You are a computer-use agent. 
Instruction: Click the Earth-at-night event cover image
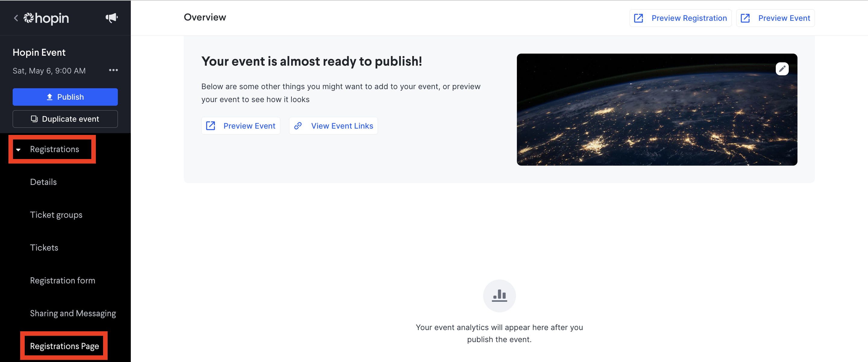(657, 110)
